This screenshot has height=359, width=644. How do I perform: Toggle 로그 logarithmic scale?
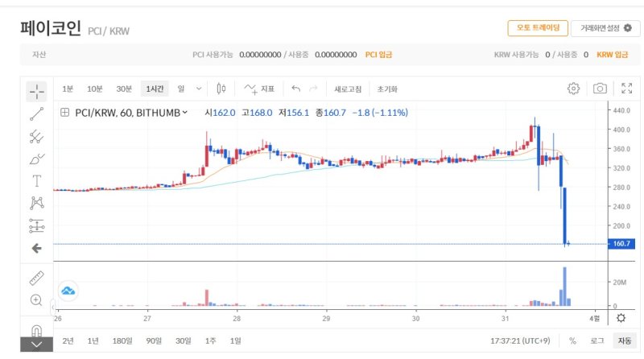(x=597, y=341)
